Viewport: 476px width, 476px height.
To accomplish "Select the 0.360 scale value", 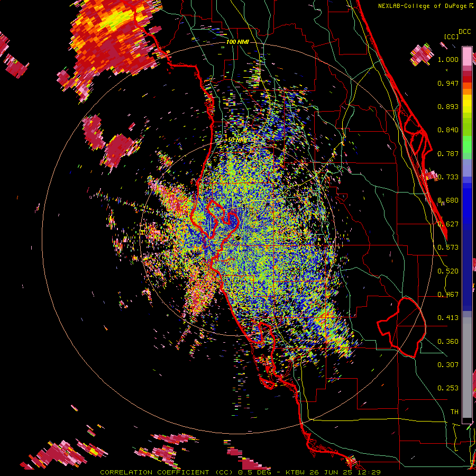I will tap(448, 342).
